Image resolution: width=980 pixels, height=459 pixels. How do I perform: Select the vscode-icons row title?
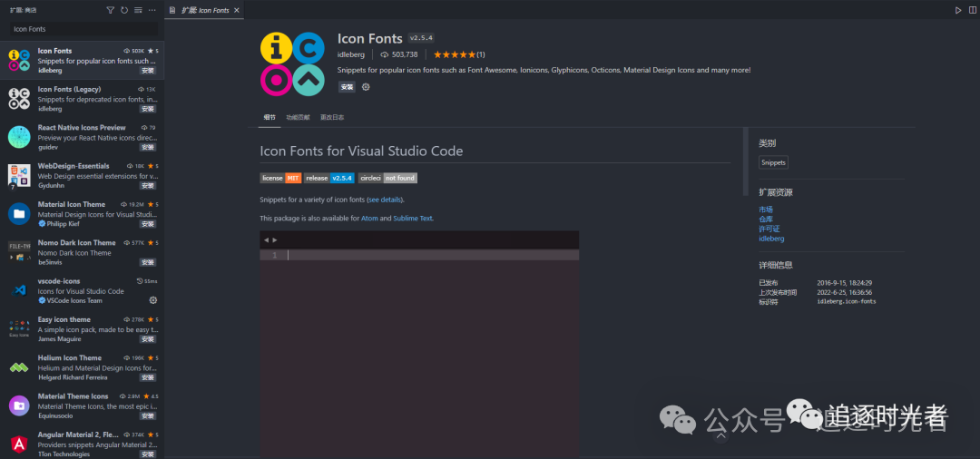click(x=59, y=281)
